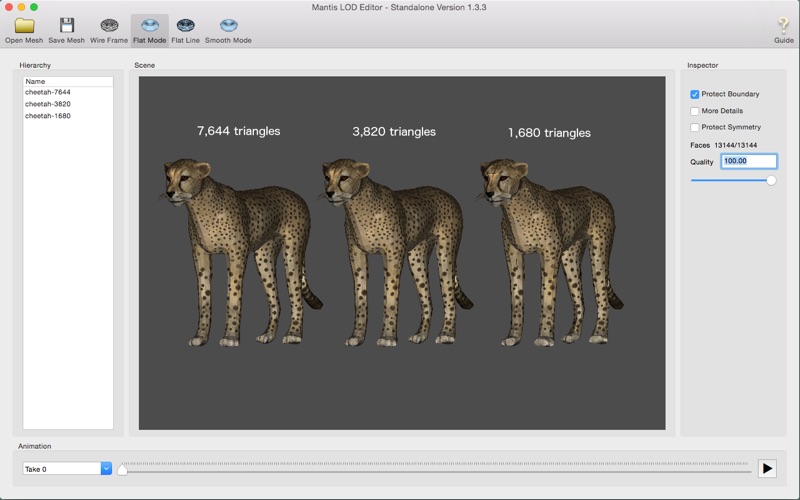The width and height of the screenshot is (800, 500).
Task: Click the Faces 13144/13144 count text
Action: click(723, 145)
